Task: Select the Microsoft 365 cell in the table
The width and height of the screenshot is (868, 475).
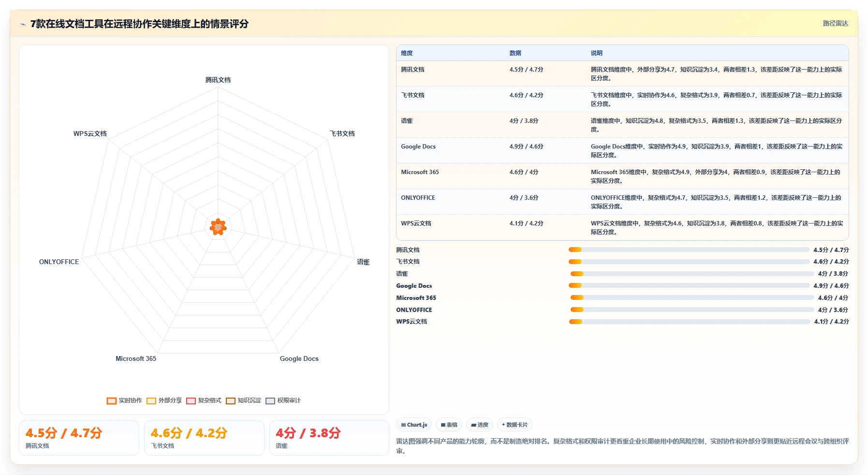Action: pyautogui.click(x=451, y=176)
